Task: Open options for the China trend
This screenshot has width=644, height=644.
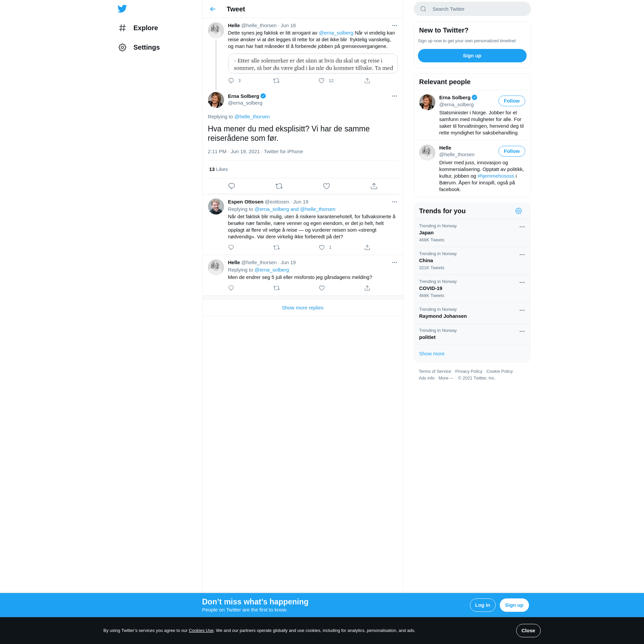Action: coord(522,255)
